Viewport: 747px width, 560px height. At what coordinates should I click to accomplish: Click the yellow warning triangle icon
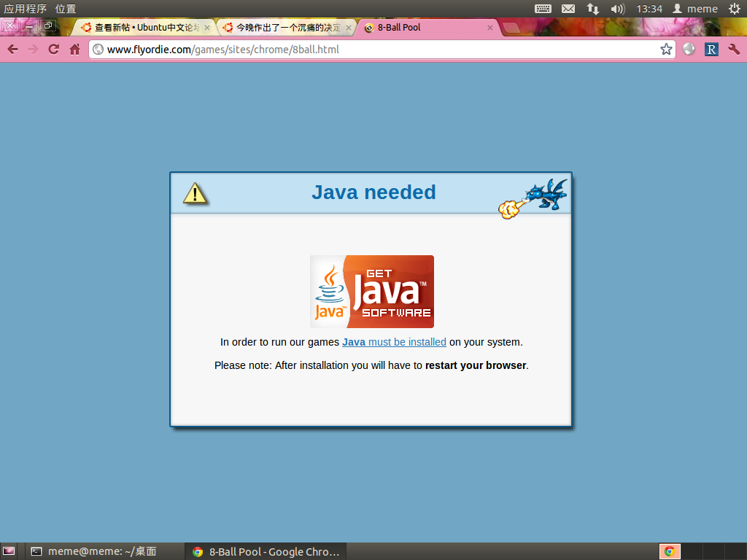coord(195,193)
